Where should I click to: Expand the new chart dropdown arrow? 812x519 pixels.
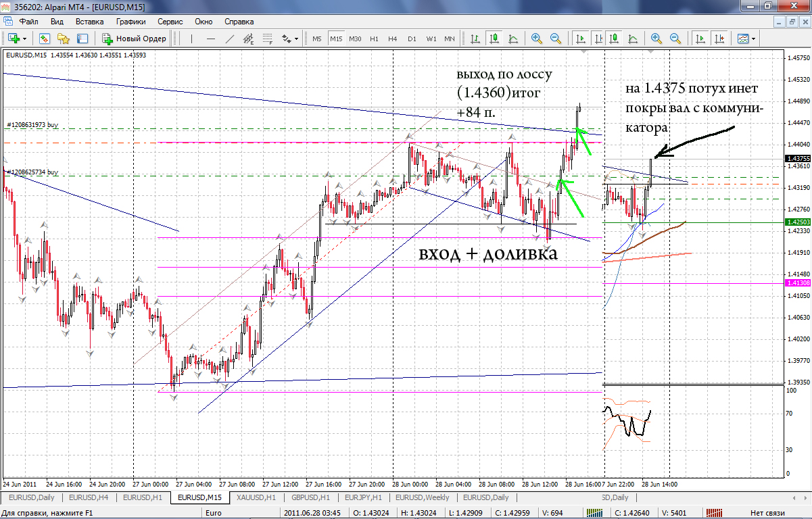(24, 39)
